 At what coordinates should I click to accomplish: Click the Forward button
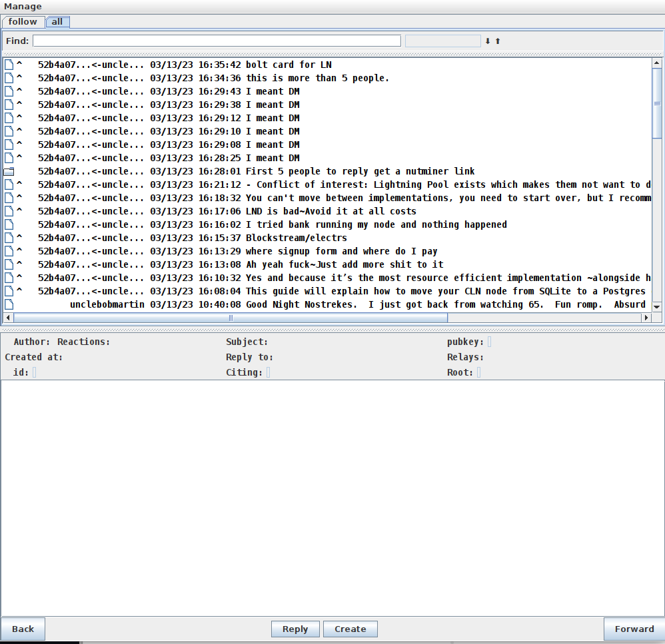[x=634, y=629]
